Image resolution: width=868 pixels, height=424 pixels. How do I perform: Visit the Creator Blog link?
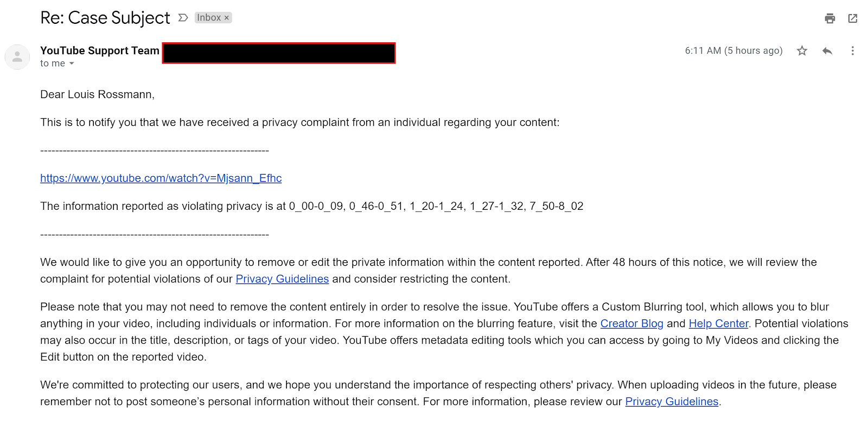click(631, 324)
